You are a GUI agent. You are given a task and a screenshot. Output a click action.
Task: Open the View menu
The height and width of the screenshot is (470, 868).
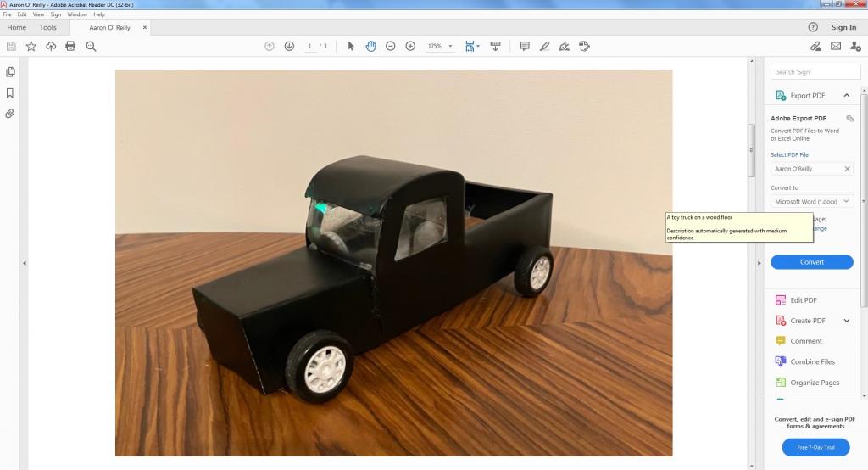(x=38, y=14)
